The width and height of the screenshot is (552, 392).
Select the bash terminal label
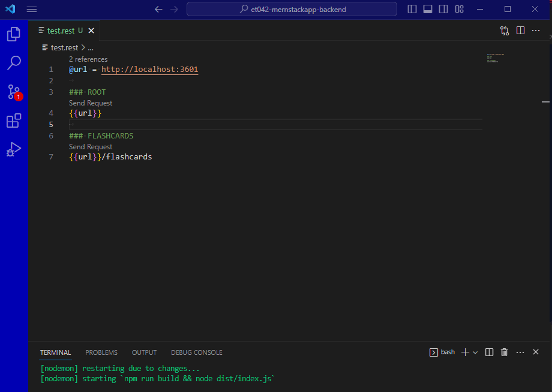tap(442, 352)
